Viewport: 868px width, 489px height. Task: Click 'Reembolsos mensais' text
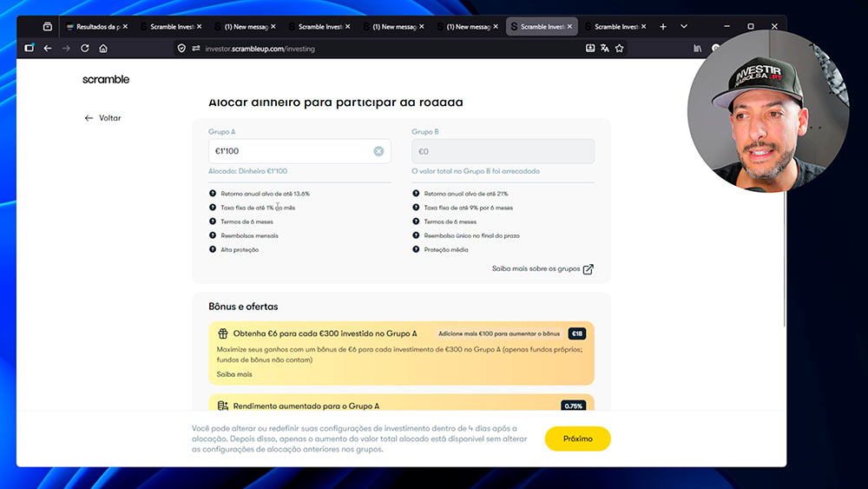(249, 235)
